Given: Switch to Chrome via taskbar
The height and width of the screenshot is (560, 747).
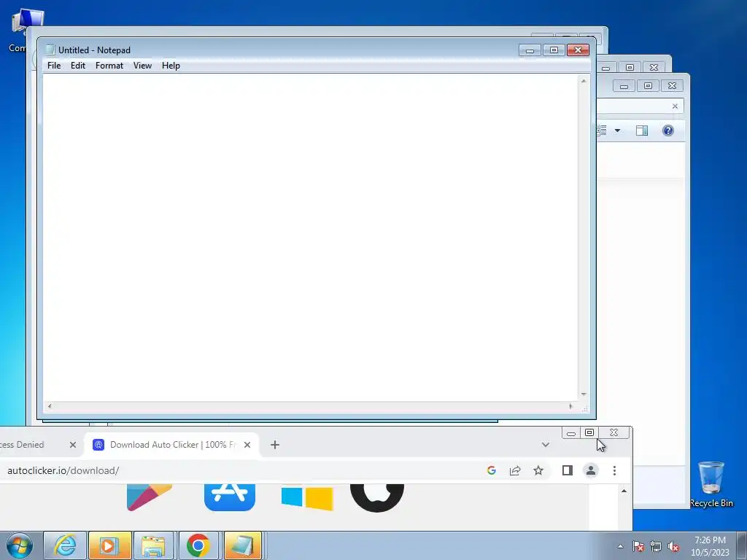Looking at the screenshot, I should (198, 545).
